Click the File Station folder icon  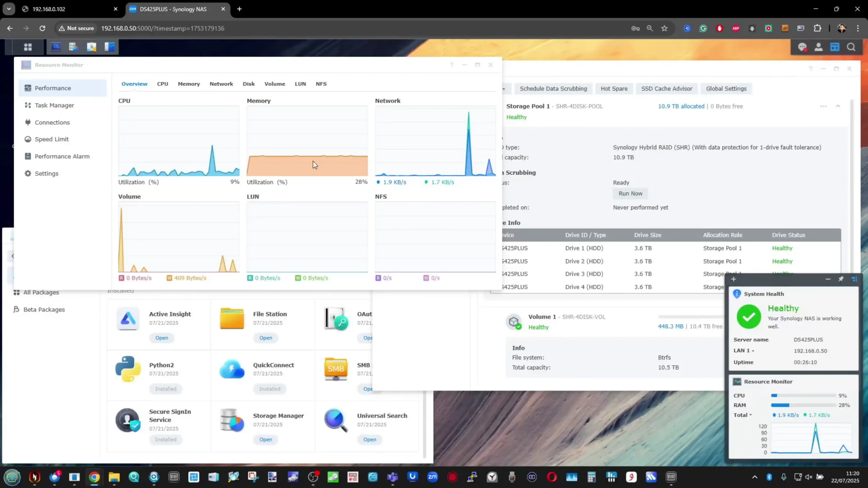[232, 319]
